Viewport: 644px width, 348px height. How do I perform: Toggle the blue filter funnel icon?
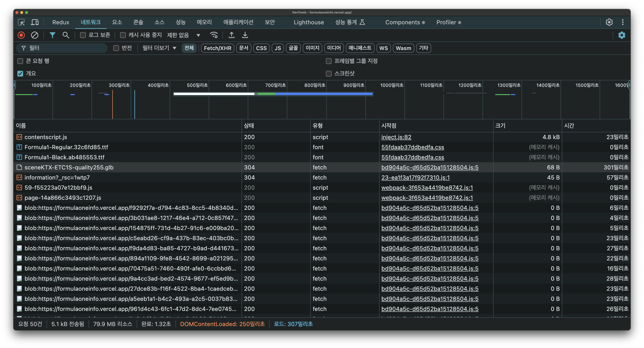pyautogui.click(x=52, y=35)
